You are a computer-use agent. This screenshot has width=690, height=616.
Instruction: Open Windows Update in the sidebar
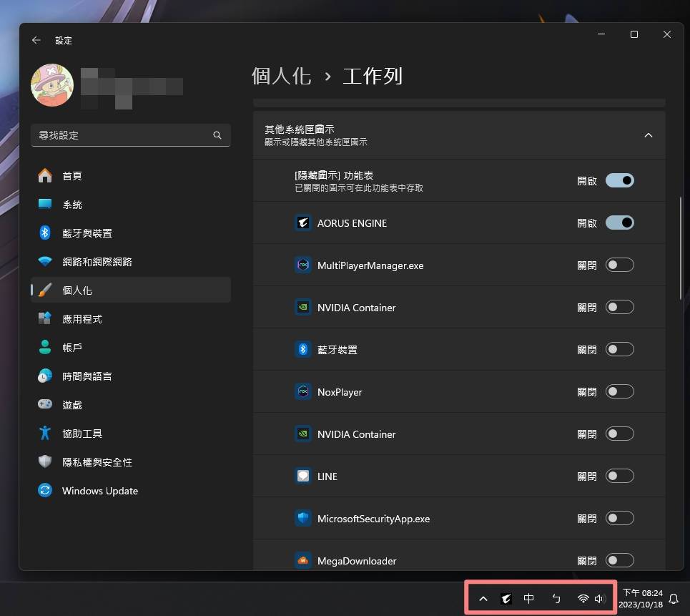(99, 491)
